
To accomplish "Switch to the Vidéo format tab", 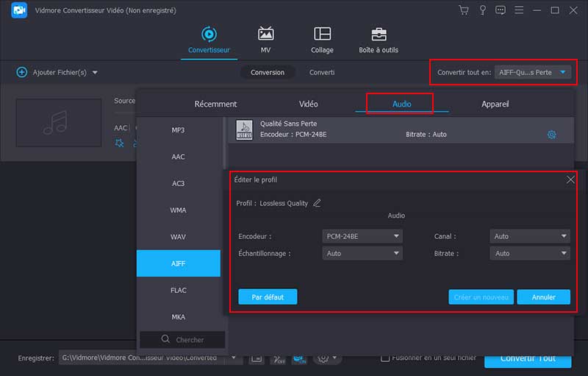I will point(309,104).
